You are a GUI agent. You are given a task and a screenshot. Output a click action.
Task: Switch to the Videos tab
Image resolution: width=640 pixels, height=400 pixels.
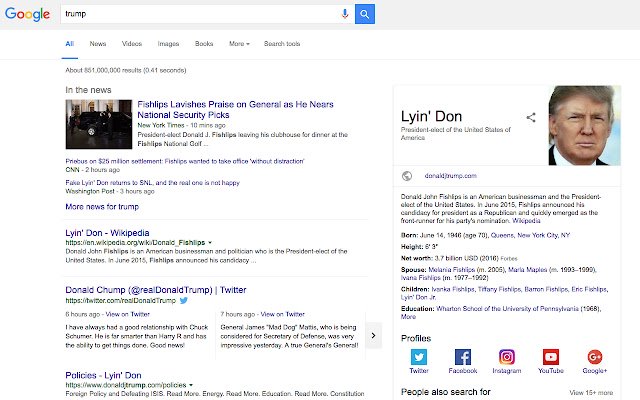point(132,44)
